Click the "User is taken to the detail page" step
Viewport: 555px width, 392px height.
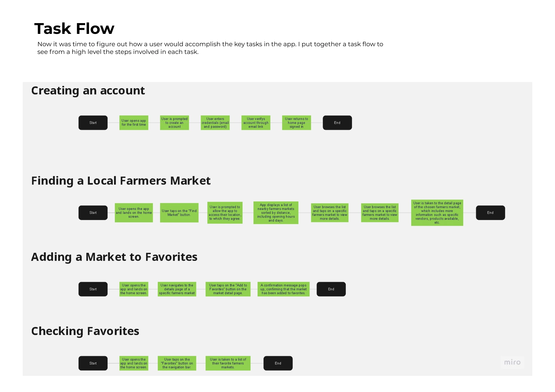coord(437,213)
